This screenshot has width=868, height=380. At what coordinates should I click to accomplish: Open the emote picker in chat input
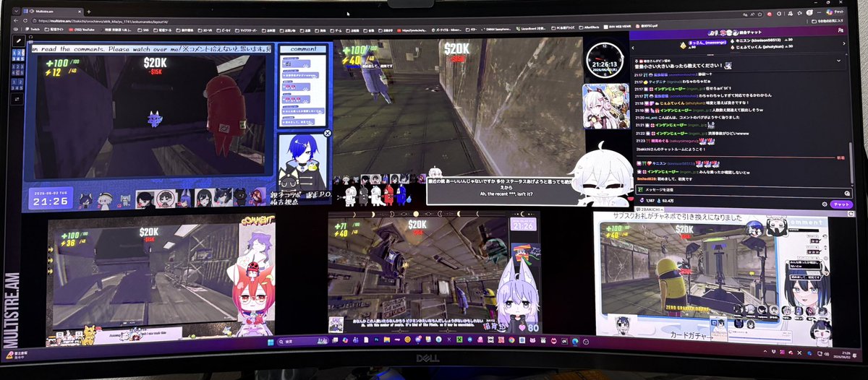pos(847,194)
